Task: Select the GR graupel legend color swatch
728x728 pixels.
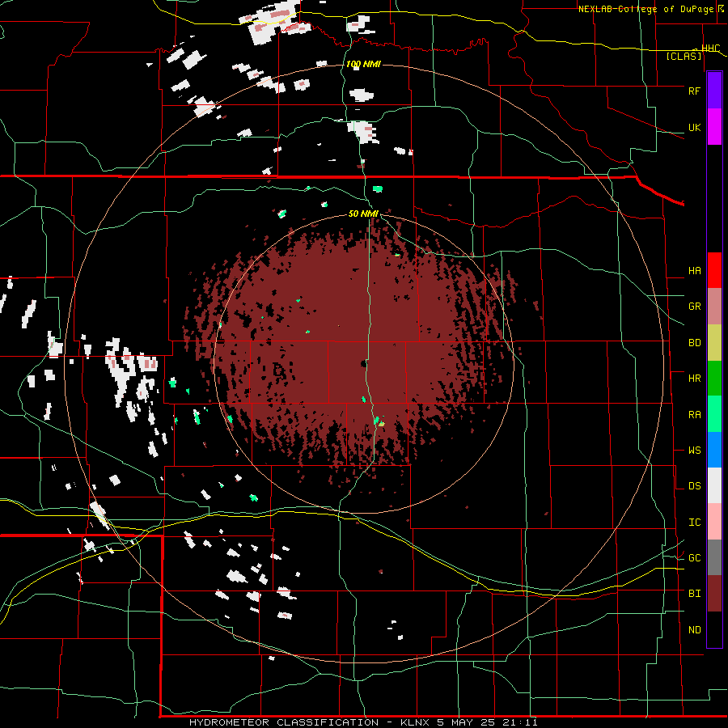Action: 714,307
